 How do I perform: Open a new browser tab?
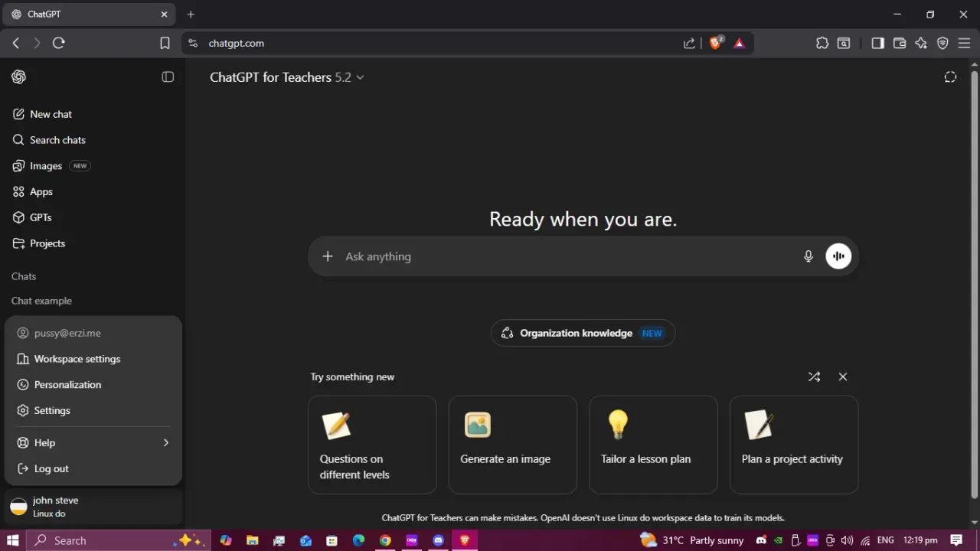coord(191,14)
